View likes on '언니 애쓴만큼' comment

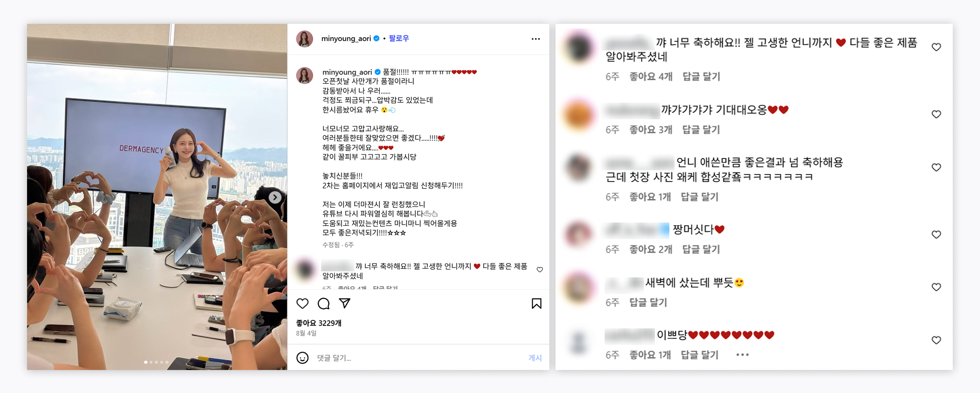pyautogui.click(x=650, y=197)
